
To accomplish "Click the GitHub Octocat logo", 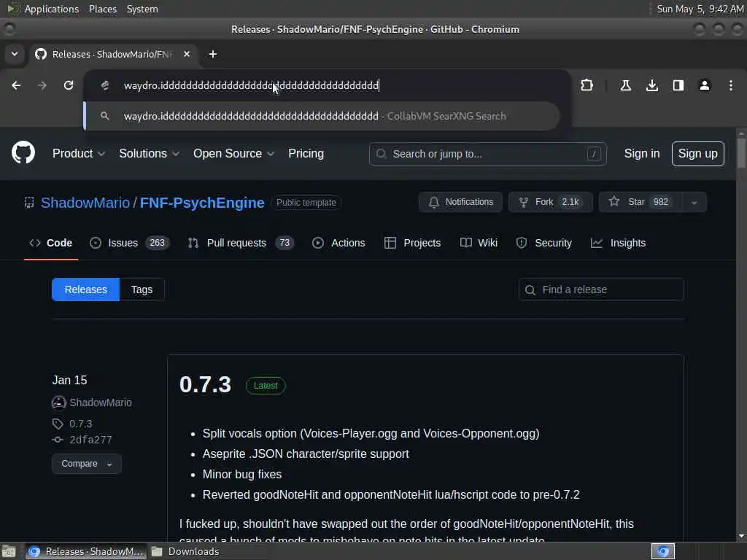I will tap(23, 153).
